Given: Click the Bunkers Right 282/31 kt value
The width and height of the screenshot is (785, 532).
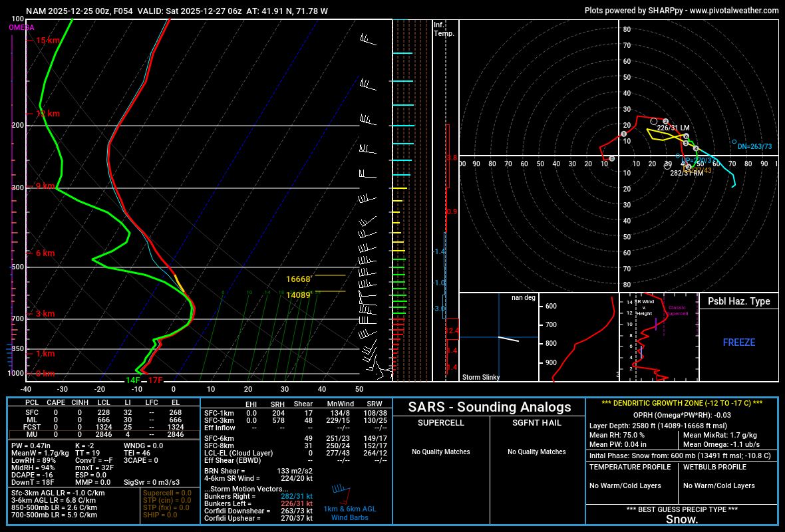Looking at the screenshot, I should [x=296, y=496].
